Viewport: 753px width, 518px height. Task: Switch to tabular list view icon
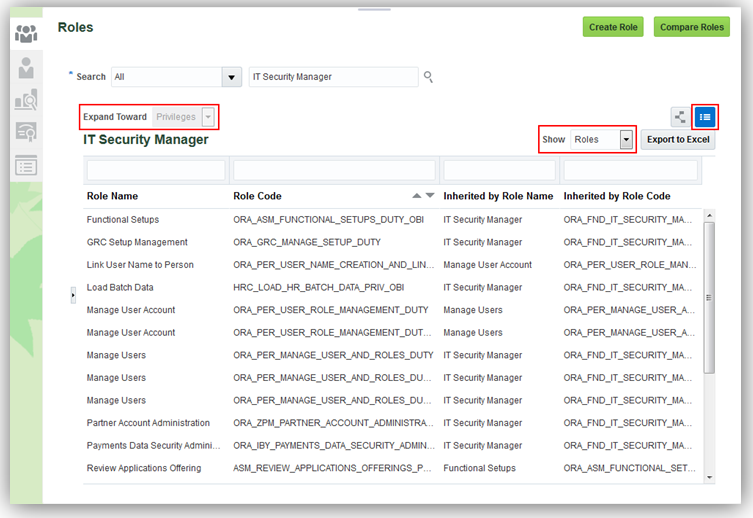705,117
